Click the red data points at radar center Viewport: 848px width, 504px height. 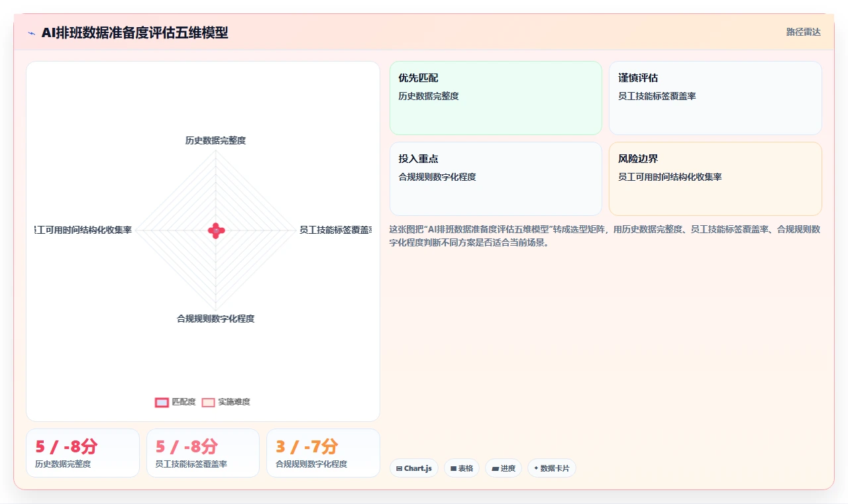coord(216,230)
